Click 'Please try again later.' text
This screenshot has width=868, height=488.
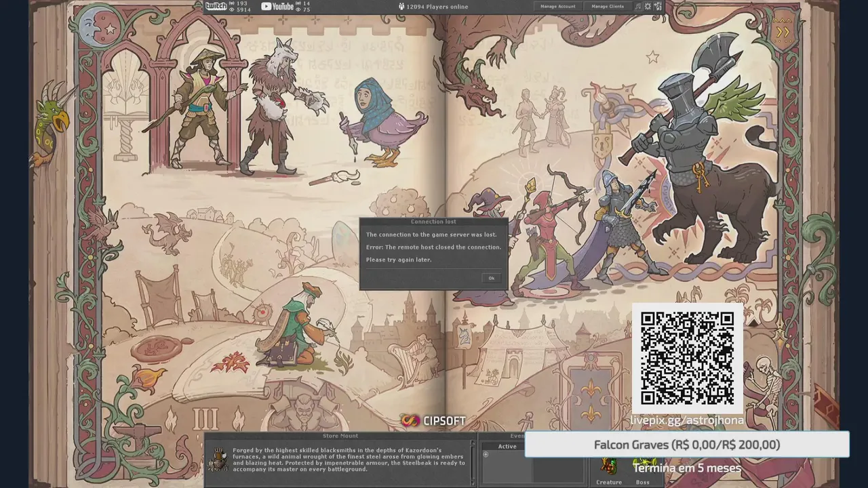point(399,260)
